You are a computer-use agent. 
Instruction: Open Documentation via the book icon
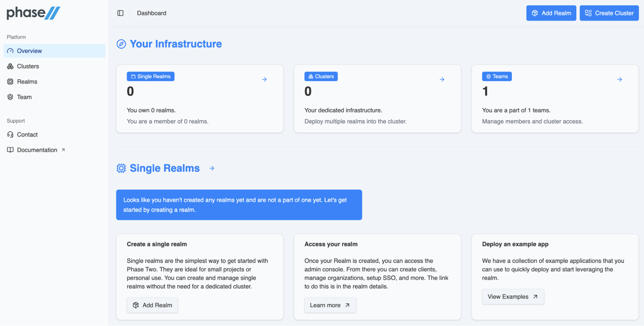click(10, 150)
